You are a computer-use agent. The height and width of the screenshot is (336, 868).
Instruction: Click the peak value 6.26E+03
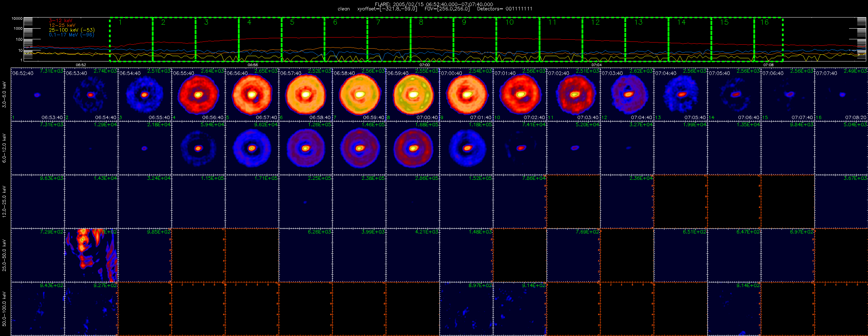(320, 232)
